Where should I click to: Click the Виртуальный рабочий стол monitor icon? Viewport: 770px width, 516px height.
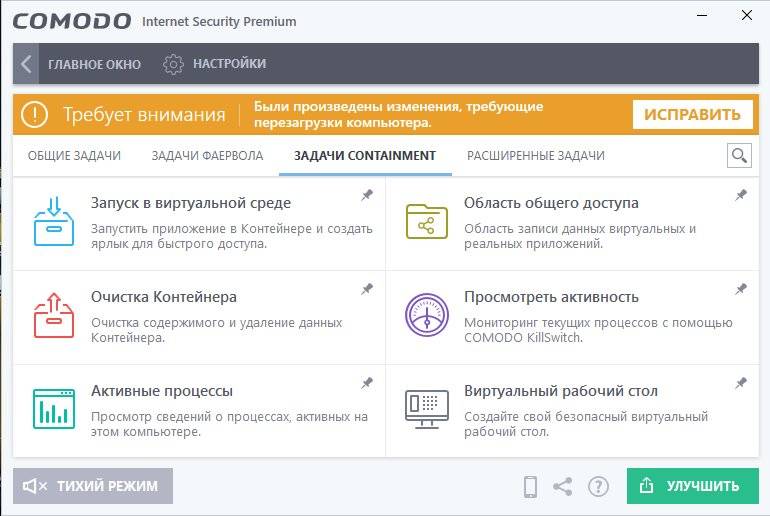(x=427, y=409)
